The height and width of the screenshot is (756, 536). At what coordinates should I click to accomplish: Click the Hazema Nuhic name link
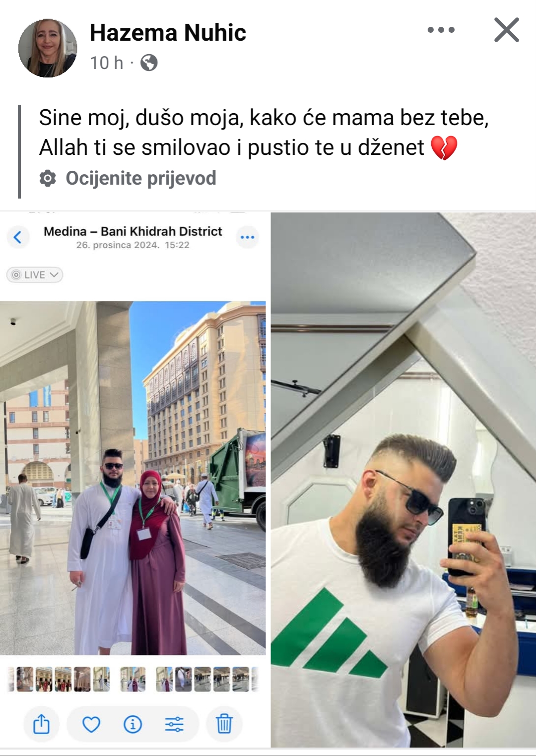point(168,33)
